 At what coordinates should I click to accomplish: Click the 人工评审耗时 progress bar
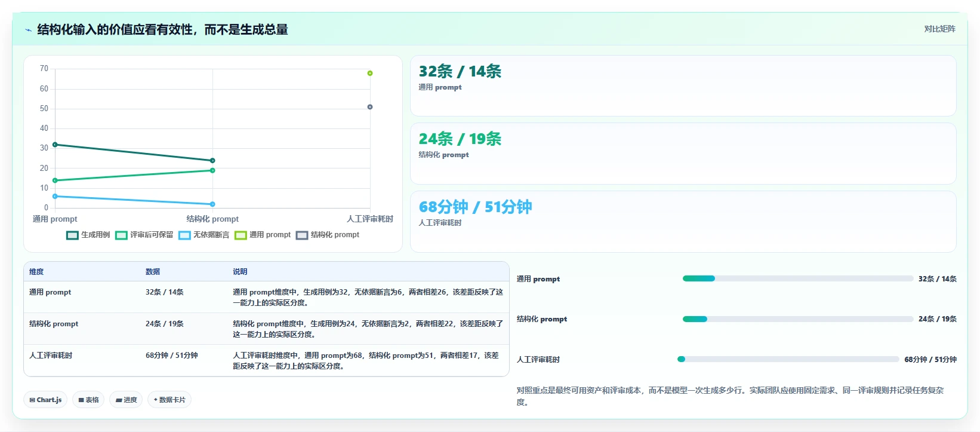(788, 359)
